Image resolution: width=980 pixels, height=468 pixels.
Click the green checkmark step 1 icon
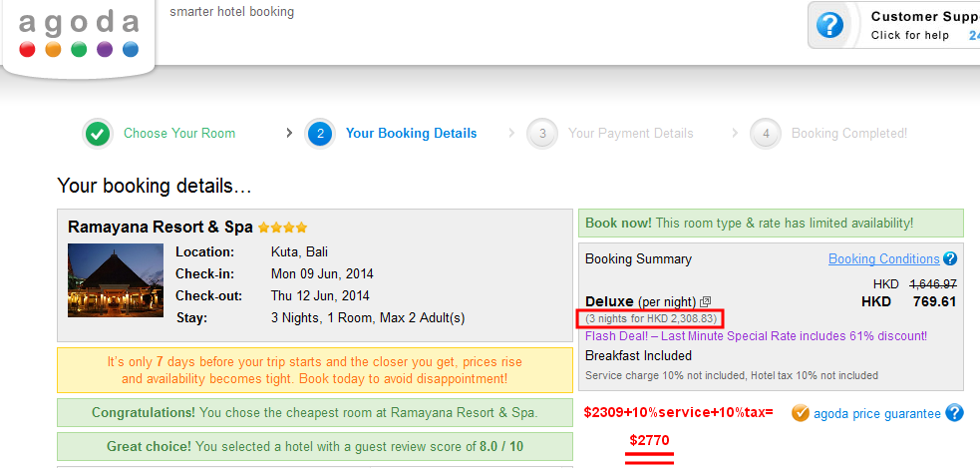tap(97, 134)
